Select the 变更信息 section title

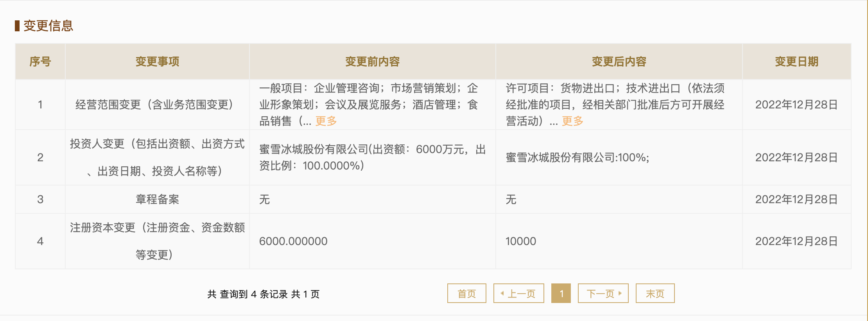[48, 26]
